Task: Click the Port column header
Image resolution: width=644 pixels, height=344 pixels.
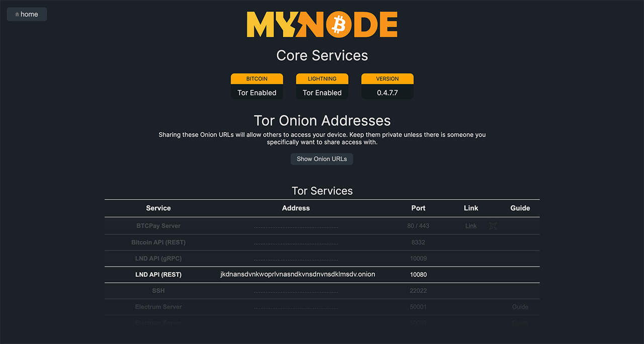Action: 418,208
